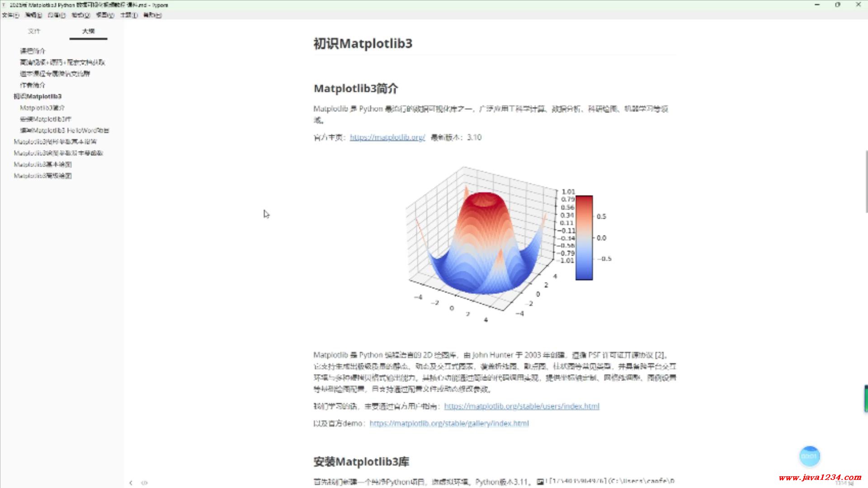
Task: Click the Typora app icon in the title bar
Action: (4, 5)
